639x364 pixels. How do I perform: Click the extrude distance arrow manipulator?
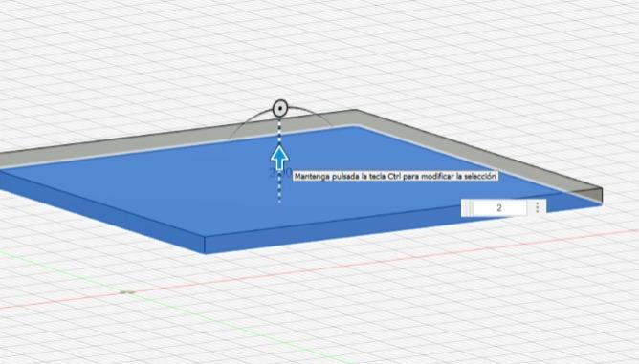coord(279,159)
